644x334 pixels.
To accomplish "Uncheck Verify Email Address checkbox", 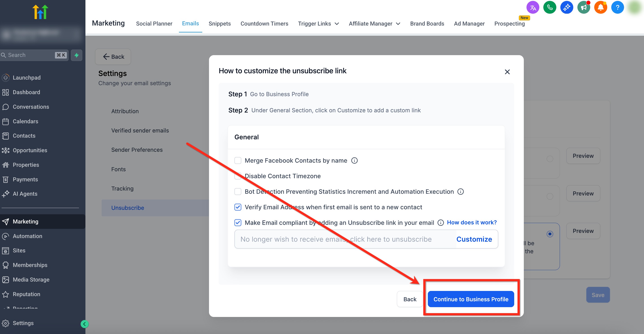I will [x=238, y=207].
